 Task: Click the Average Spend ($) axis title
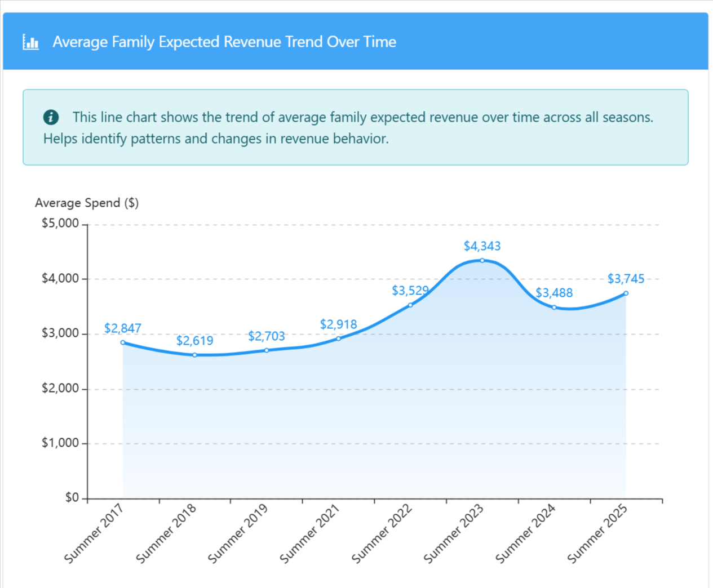(x=87, y=203)
